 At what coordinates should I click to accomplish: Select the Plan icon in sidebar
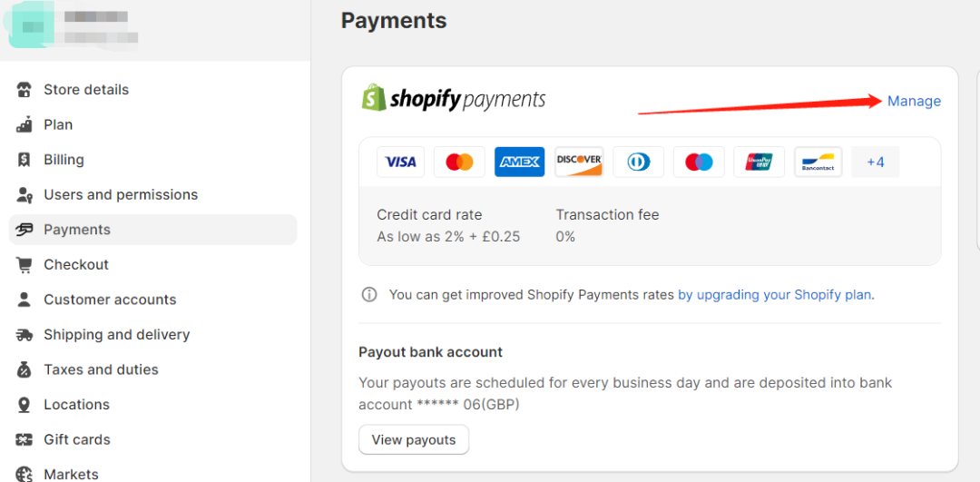(24, 124)
